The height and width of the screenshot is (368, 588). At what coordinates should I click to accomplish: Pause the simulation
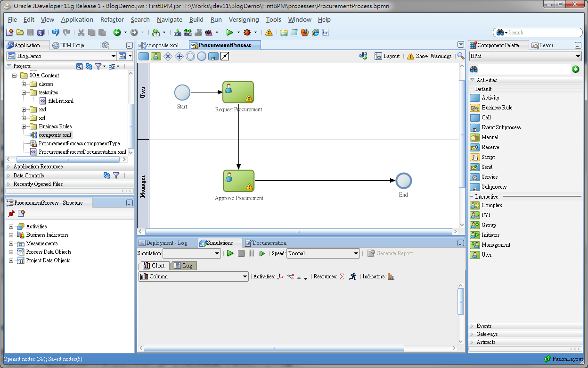[x=251, y=253]
